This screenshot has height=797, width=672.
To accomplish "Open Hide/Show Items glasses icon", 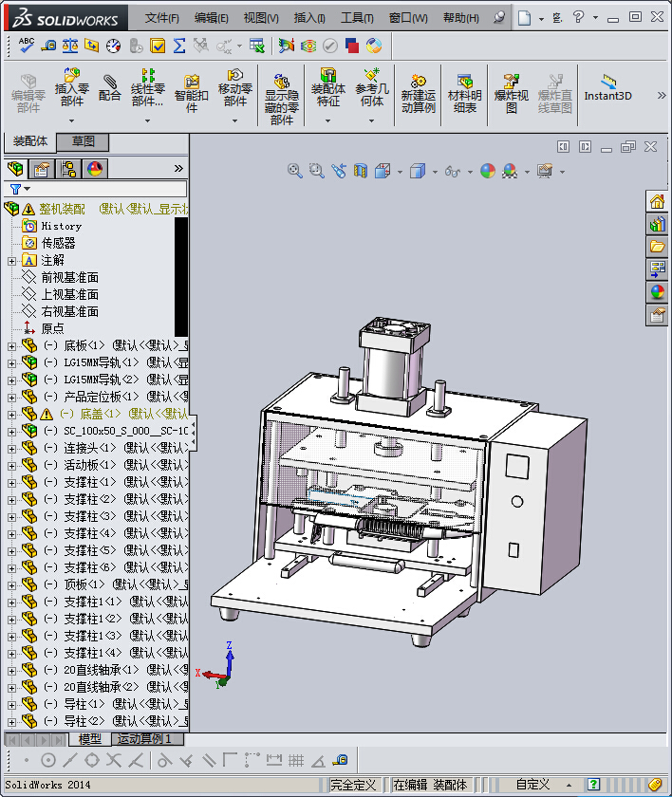I will [452, 172].
